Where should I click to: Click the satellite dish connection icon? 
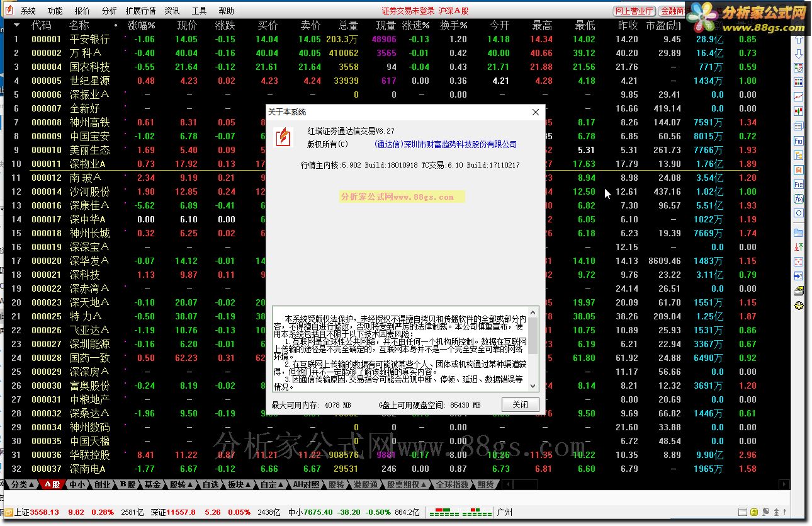tap(765, 512)
